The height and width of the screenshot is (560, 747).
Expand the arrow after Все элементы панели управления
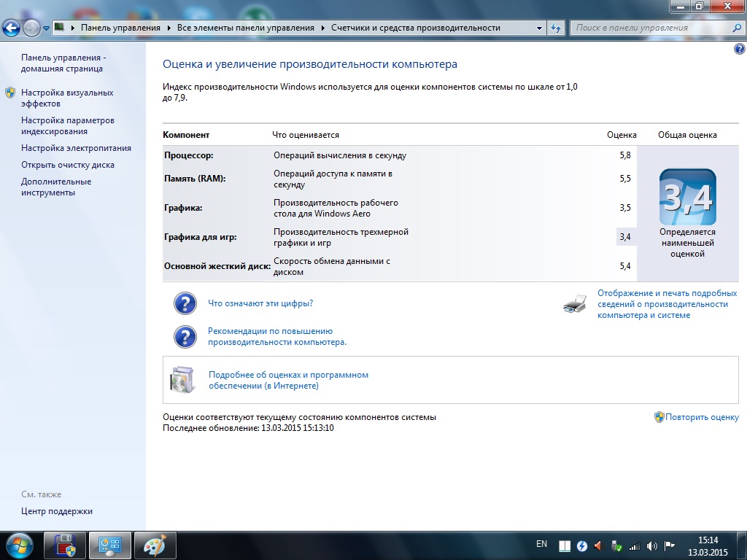pyautogui.click(x=323, y=28)
